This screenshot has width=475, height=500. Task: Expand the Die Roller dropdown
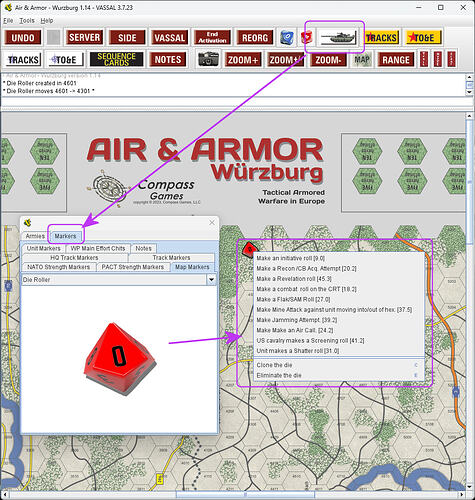(x=211, y=280)
